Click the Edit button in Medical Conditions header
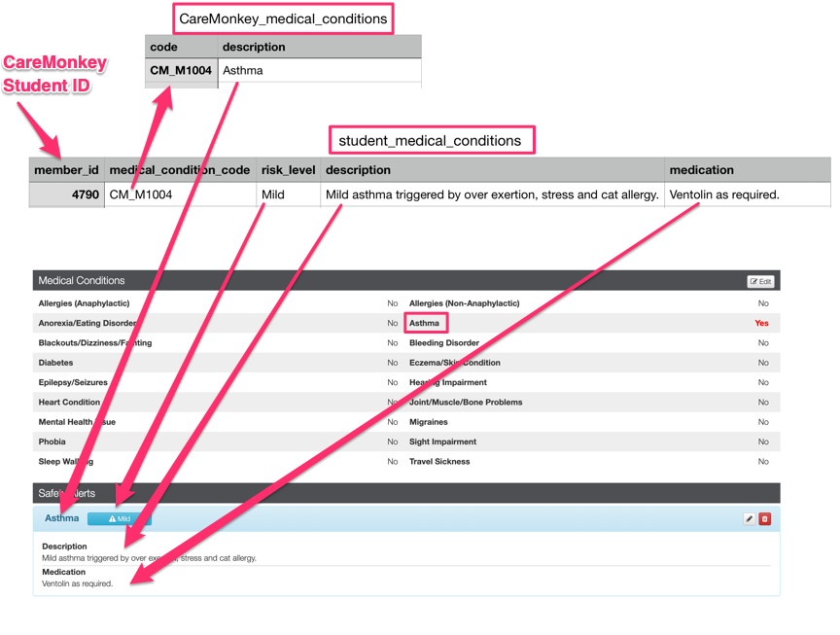The image size is (840, 635). [760, 281]
